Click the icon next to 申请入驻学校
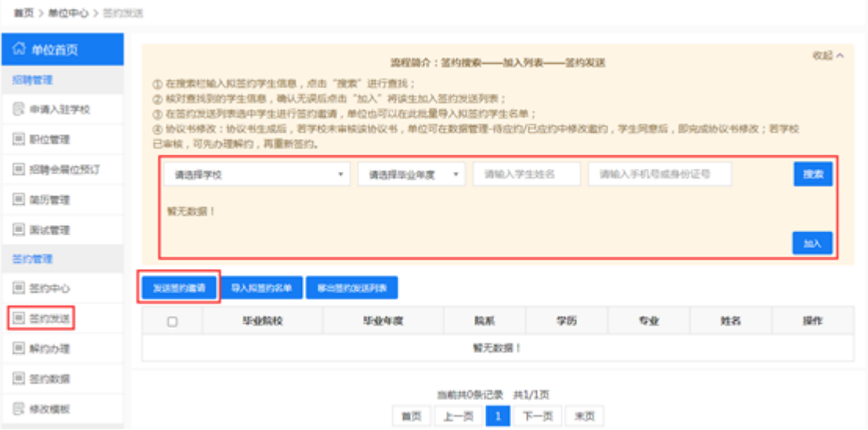 [x=19, y=109]
